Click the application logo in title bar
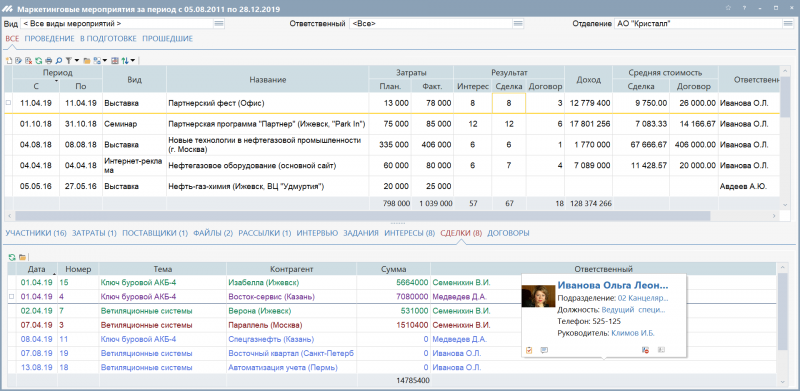The width and height of the screenshot is (800, 391). (8, 9)
